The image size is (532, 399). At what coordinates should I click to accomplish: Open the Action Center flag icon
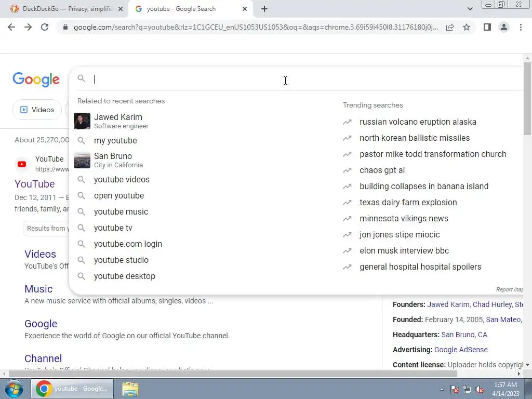coord(455,390)
